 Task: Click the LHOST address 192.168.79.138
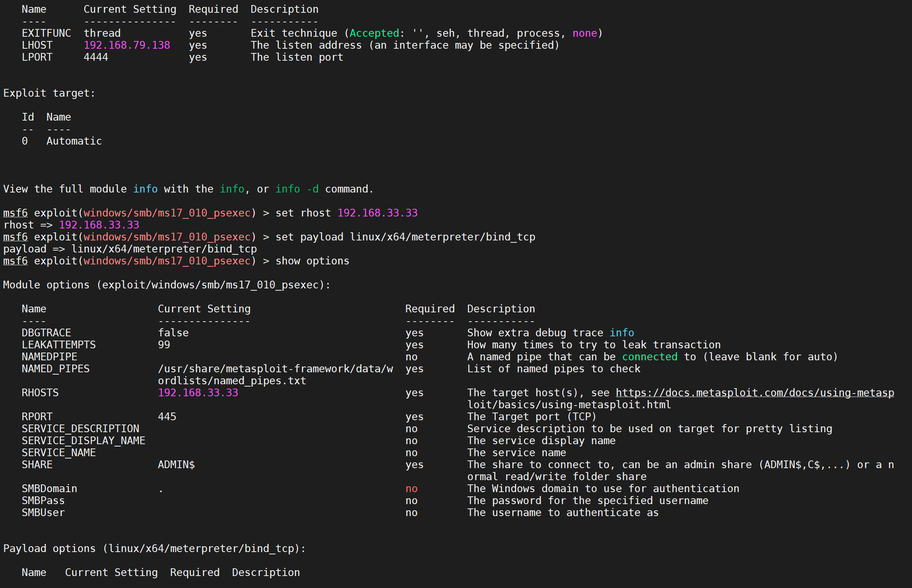click(x=127, y=45)
